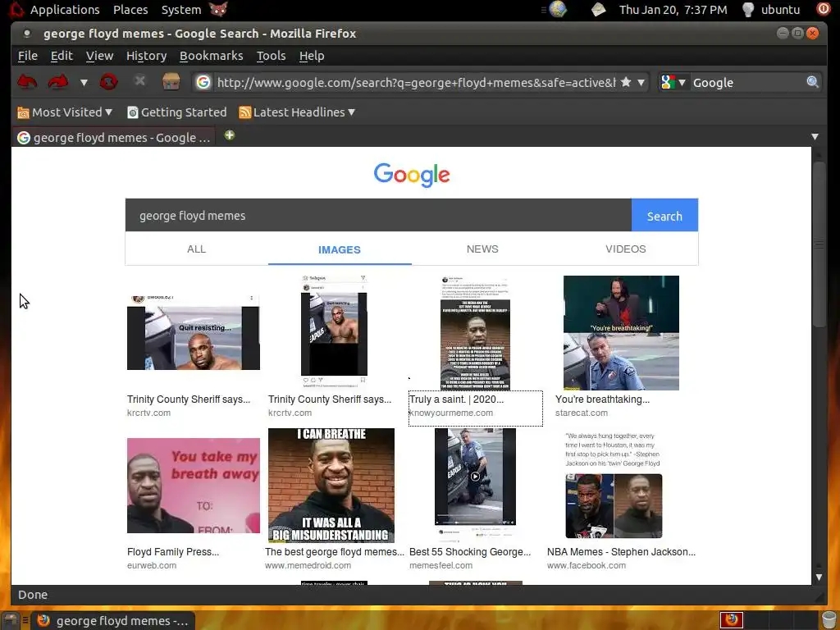Image resolution: width=840 pixels, height=630 pixels.
Task: Click the page search input field
Action: (x=378, y=216)
